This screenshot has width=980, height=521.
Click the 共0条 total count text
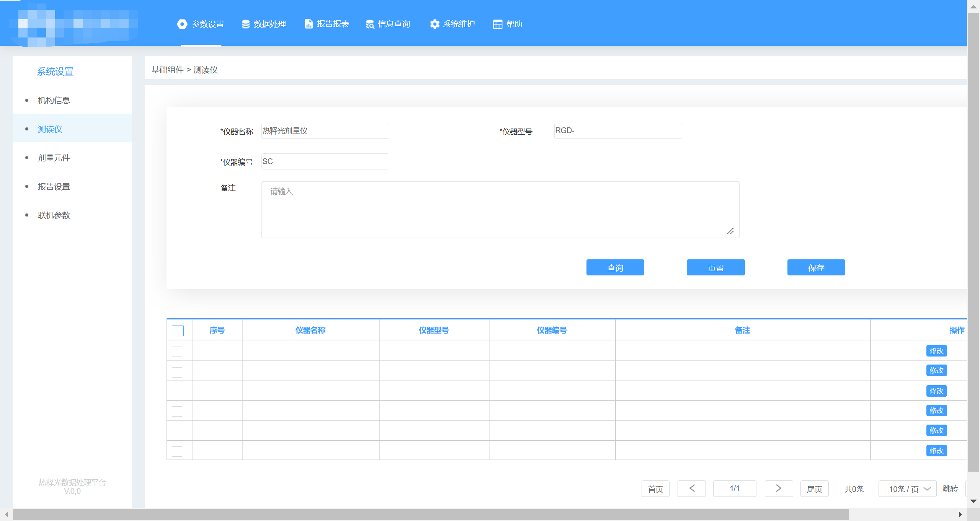[x=854, y=489]
